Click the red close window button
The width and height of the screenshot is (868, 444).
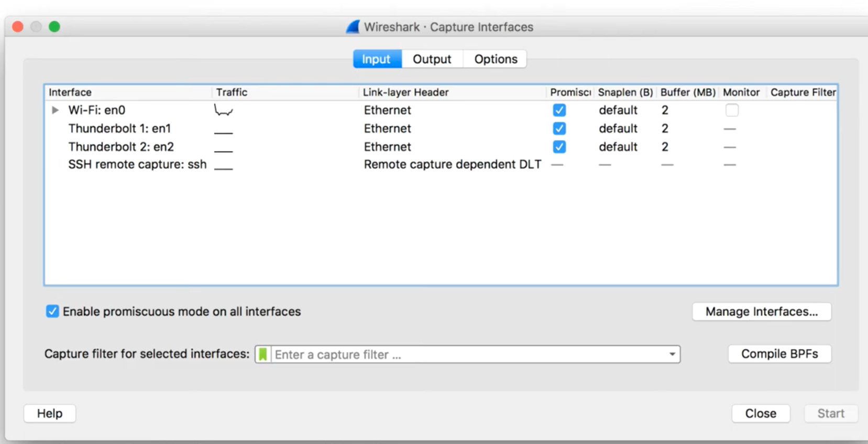click(18, 27)
